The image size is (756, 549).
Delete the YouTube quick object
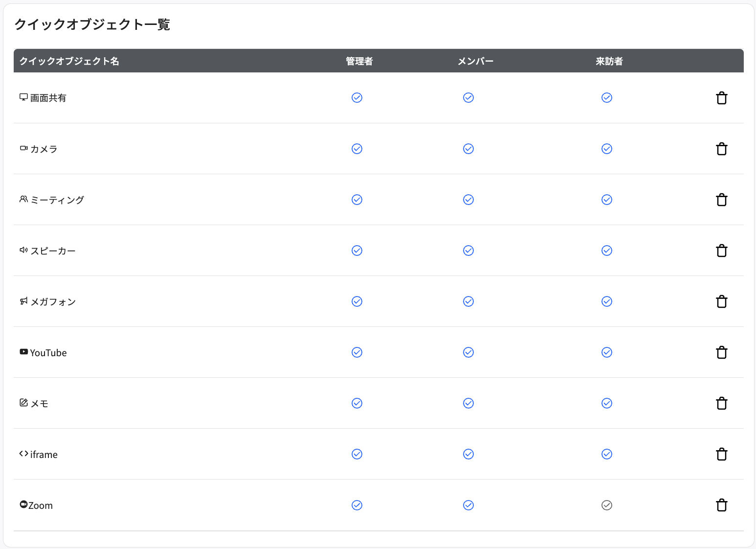[x=722, y=352]
